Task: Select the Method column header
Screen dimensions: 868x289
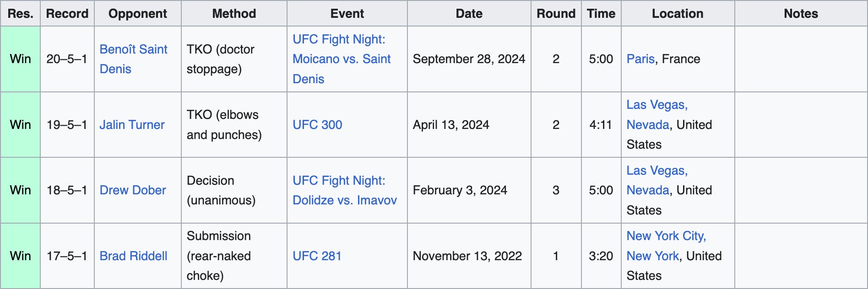Action: tap(234, 14)
